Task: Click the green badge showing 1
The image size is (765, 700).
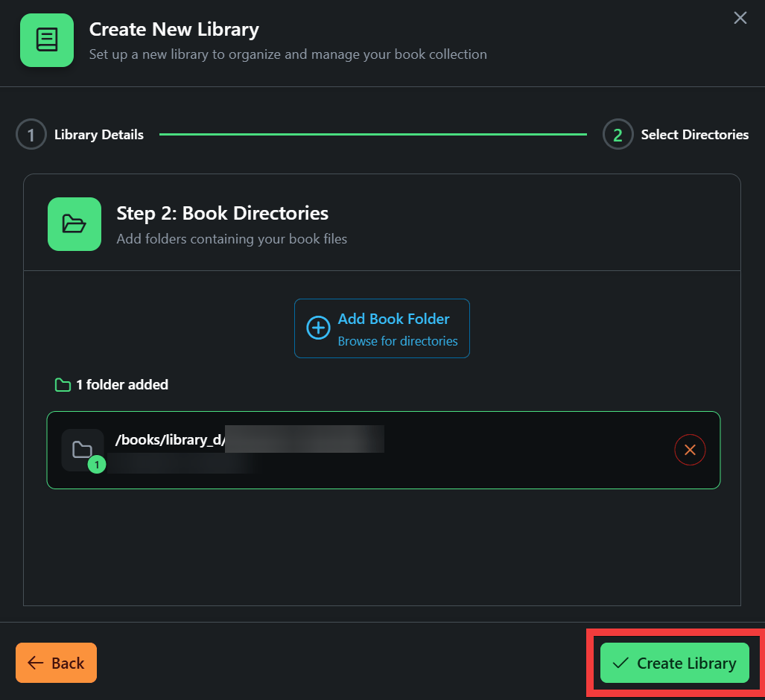Action: point(97,465)
